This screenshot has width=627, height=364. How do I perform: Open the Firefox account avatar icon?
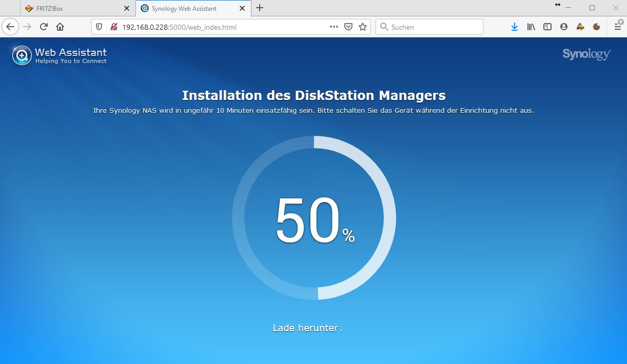[x=564, y=27]
